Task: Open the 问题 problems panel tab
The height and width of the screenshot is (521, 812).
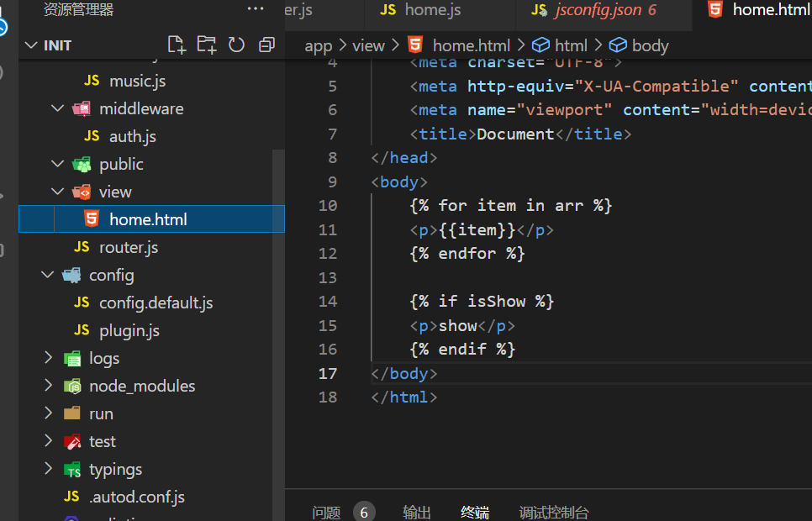Action: (x=327, y=513)
